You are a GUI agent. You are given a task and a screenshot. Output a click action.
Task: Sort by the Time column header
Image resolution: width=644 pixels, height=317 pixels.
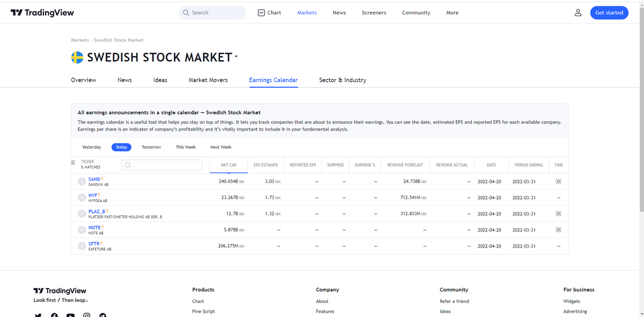coord(559,165)
